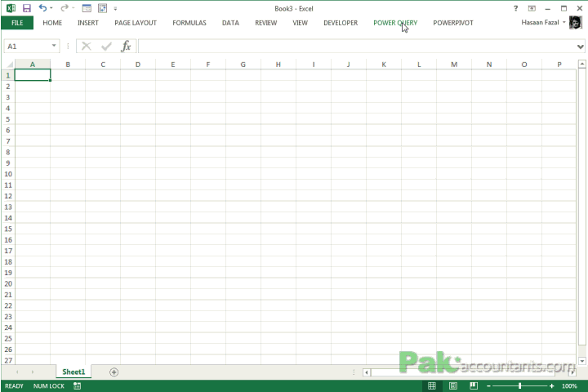Click the Enter checkmark formula bar icon
The height and width of the screenshot is (392, 588).
pyautogui.click(x=106, y=46)
